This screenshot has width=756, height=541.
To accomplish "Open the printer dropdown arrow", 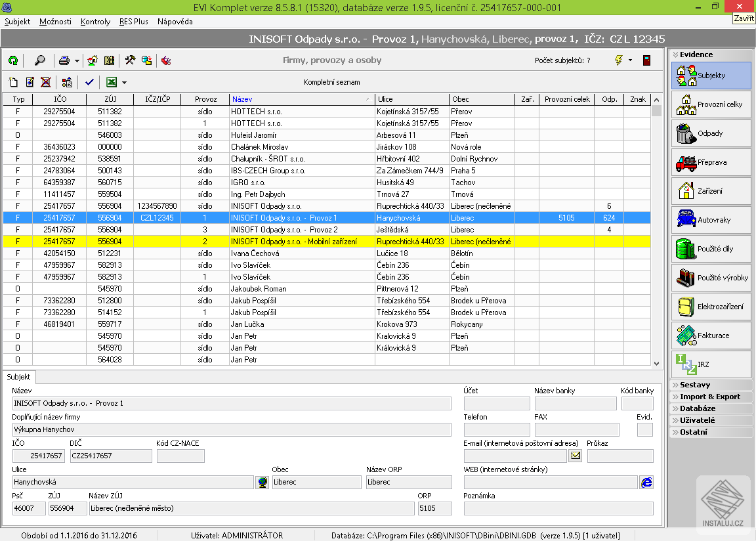I will [x=77, y=61].
